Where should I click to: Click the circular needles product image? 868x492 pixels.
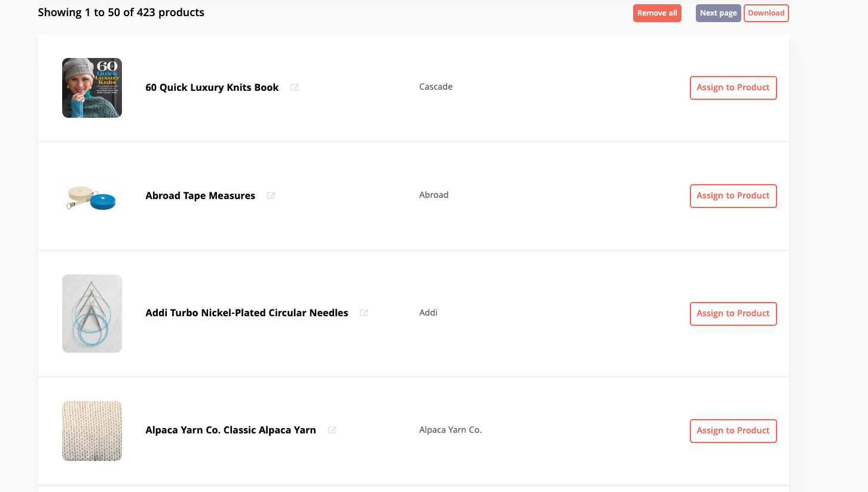[92, 313]
